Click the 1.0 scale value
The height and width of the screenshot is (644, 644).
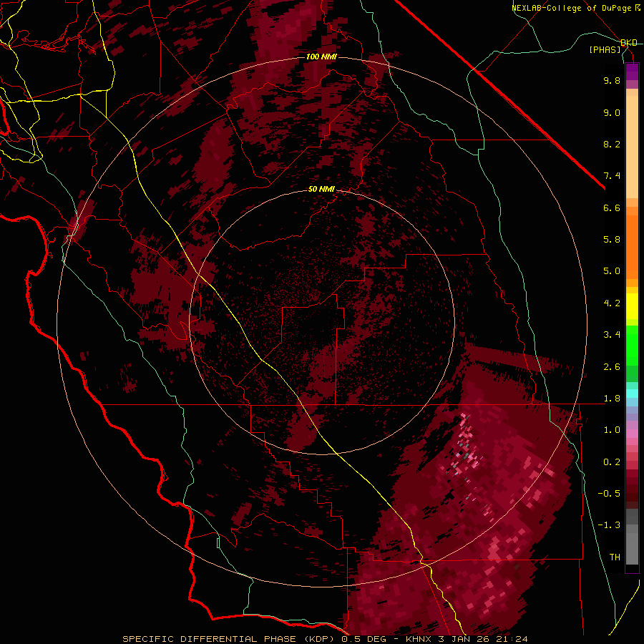612,431
